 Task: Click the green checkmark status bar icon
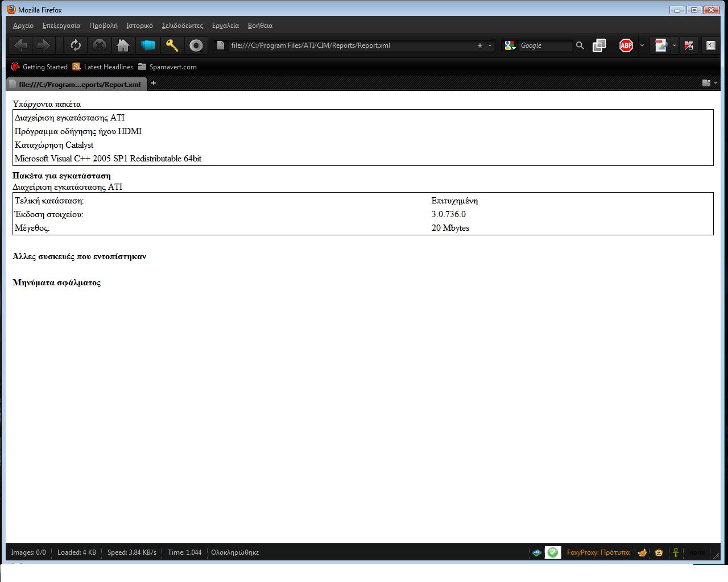coord(552,552)
